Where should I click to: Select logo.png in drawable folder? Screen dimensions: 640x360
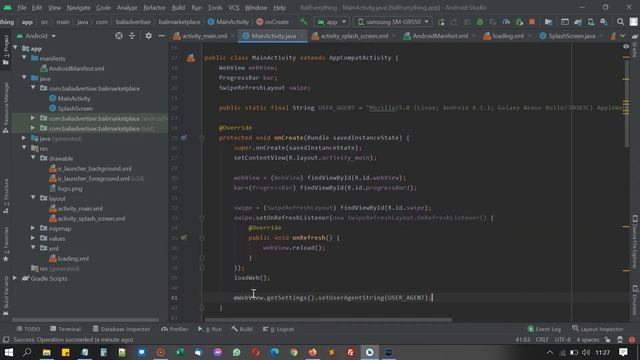click(x=70, y=189)
